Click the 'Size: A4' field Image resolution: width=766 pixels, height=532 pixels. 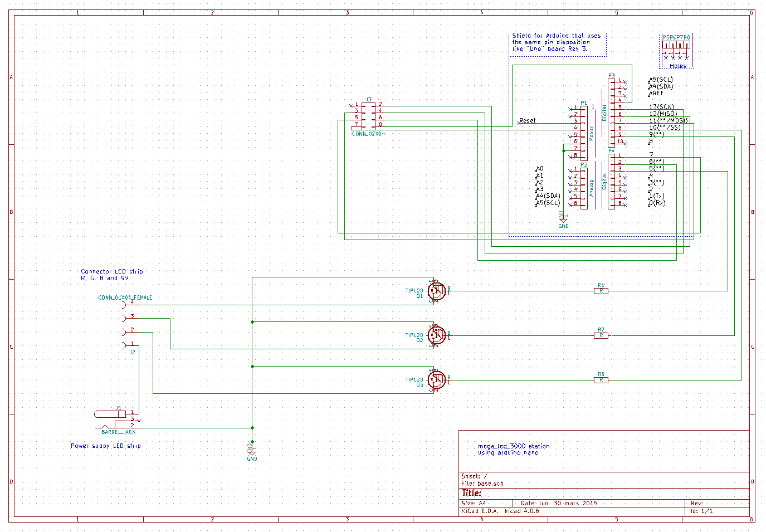[474, 503]
